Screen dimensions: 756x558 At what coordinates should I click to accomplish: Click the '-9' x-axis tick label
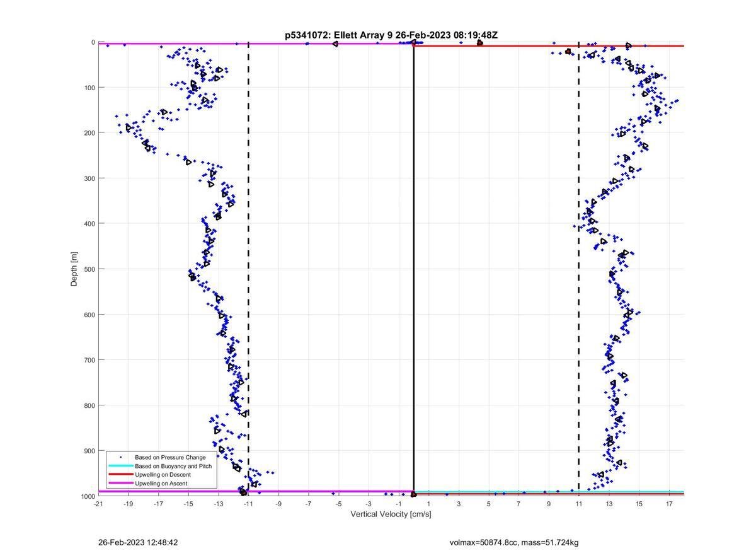point(278,504)
